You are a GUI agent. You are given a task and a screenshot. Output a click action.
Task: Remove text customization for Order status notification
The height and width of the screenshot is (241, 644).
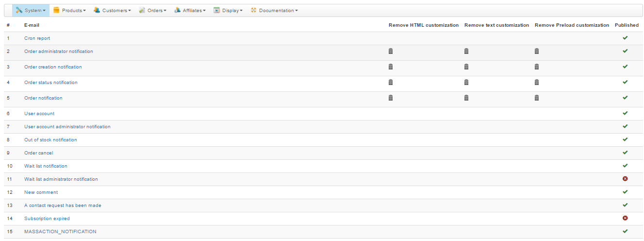click(466, 82)
